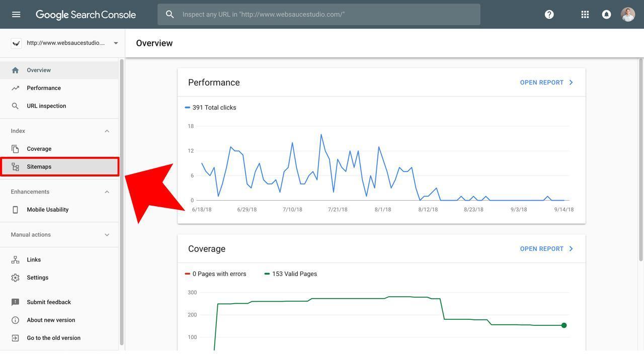Collapse the Enhancements section
The width and height of the screenshot is (644, 359).
tap(107, 192)
